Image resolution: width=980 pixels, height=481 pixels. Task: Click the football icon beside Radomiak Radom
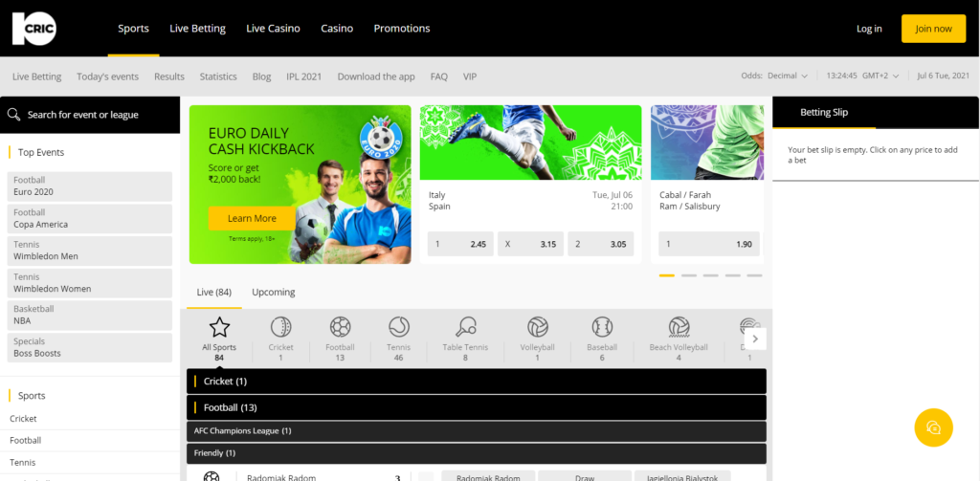(x=212, y=476)
